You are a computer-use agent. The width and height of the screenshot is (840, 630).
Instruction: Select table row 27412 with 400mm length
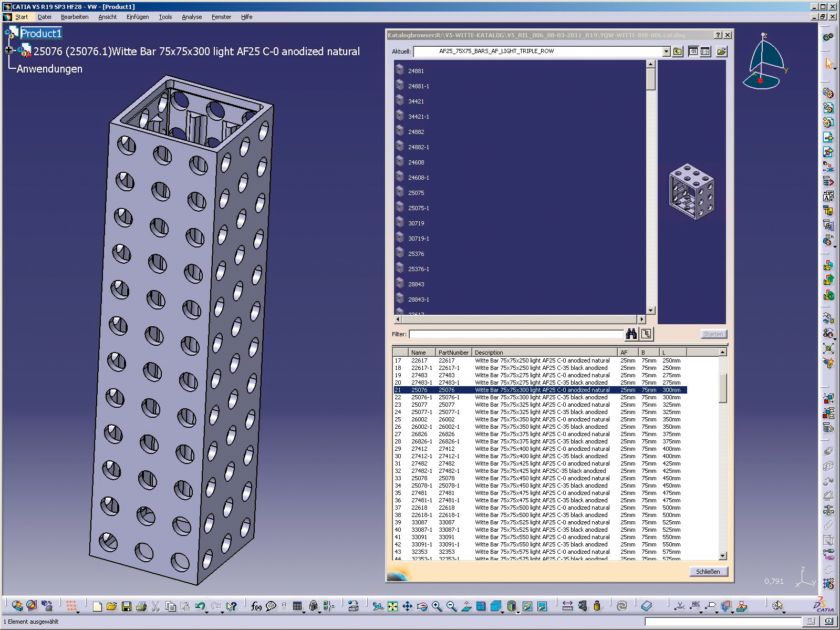[x=540, y=449]
